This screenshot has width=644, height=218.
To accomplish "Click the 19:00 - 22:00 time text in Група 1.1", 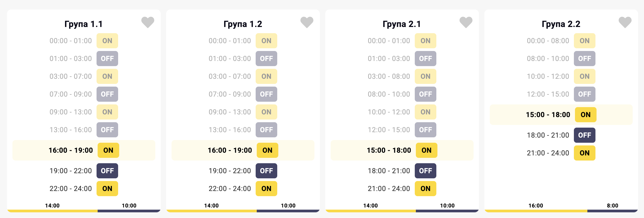I will point(71,171).
